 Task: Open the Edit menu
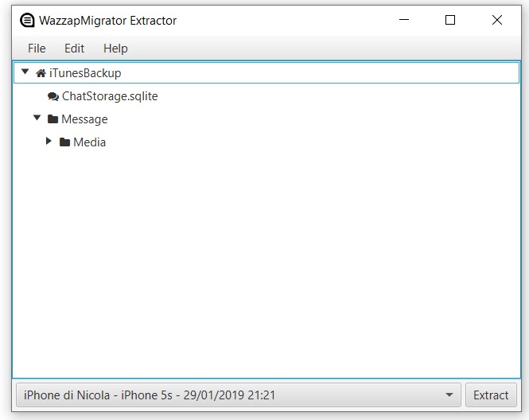tap(74, 49)
